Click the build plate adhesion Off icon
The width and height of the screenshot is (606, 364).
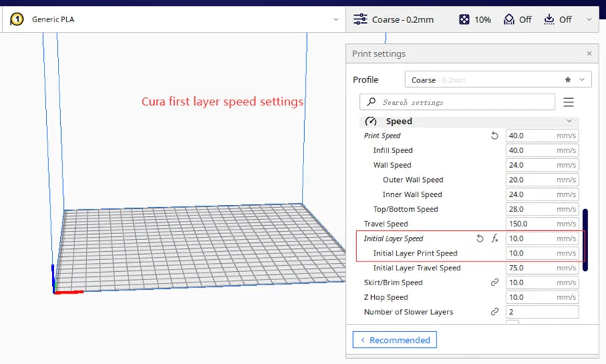[549, 19]
